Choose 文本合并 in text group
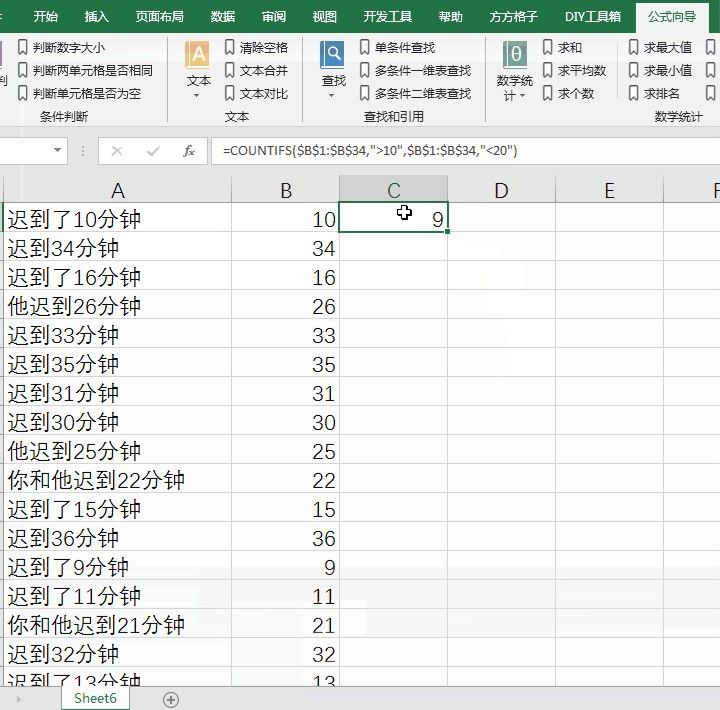Viewport: 720px width, 710px height. (x=256, y=70)
